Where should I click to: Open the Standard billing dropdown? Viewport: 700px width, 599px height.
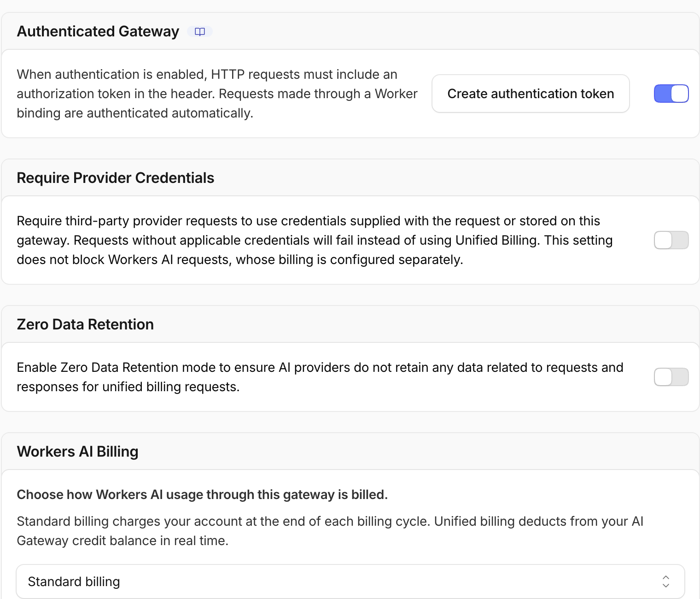click(350, 581)
